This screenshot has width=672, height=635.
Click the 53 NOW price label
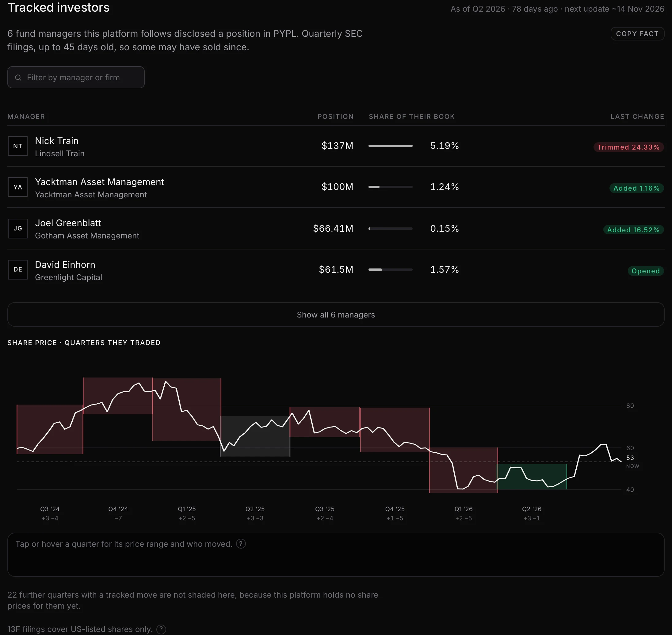click(632, 462)
